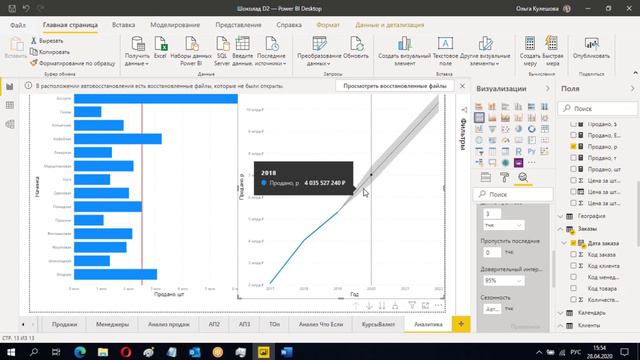The image size is (640, 360).
Task: Switch to Data view in sidebar
Action: click(x=10, y=105)
